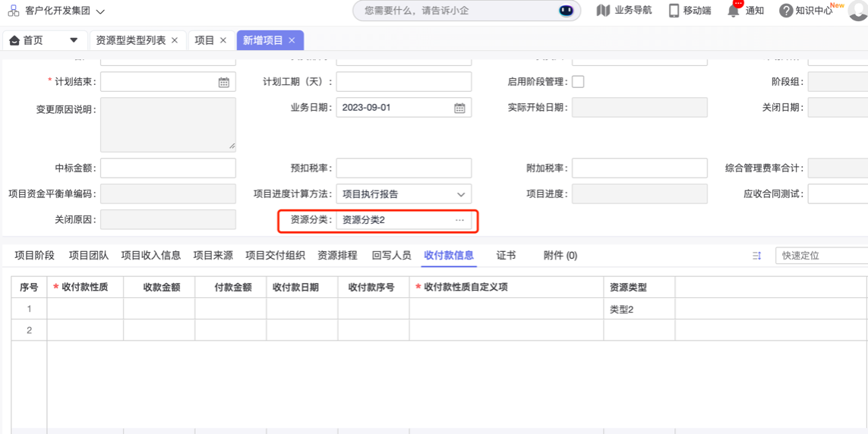The height and width of the screenshot is (434, 868).
Task: Close the 新增项目 tab
Action: coord(292,40)
